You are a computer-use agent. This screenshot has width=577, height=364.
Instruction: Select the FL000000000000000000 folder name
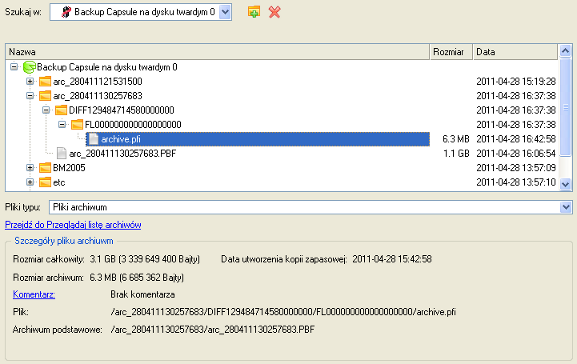tap(133, 124)
